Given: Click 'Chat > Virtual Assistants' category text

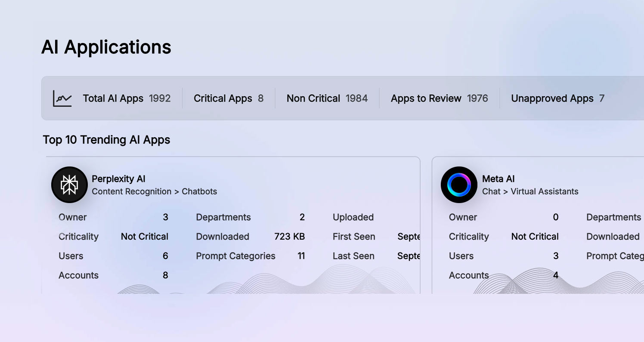Looking at the screenshot, I should pos(530,191).
